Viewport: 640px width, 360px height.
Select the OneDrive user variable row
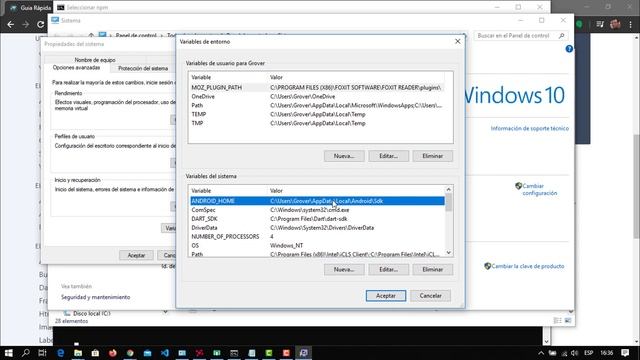(x=317, y=96)
